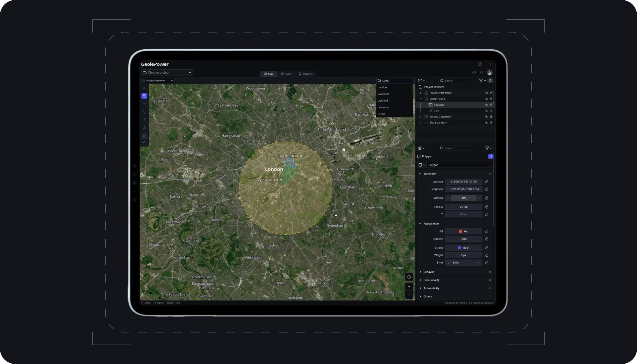This screenshot has height=364, width=637.
Task: Pick the rectangle shape tool
Action: point(144,105)
